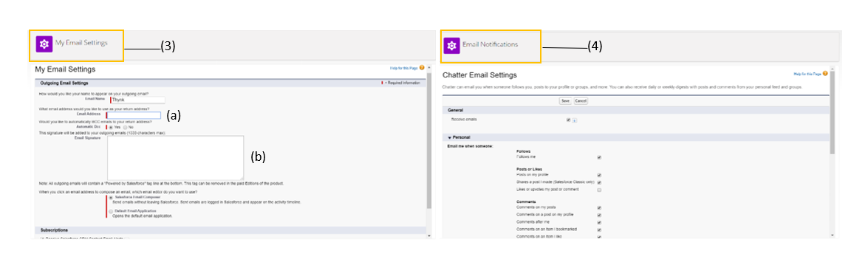868x279 pixels.
Task: Click the General section heading
Action: [x=456, y=110]
